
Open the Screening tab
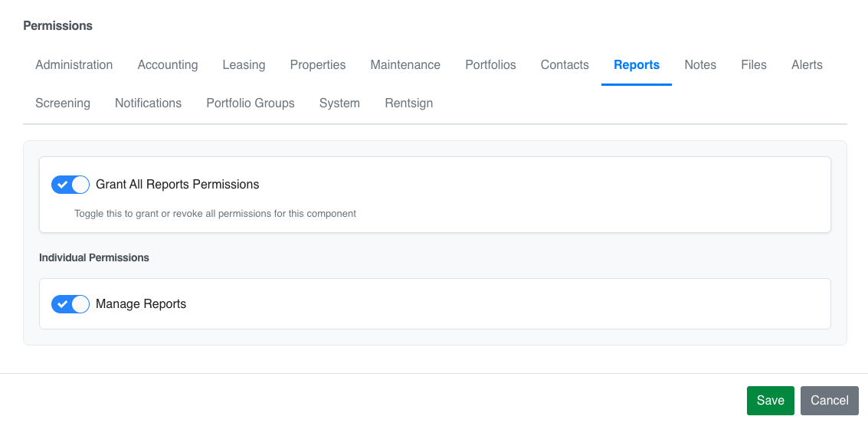[63, 103]
